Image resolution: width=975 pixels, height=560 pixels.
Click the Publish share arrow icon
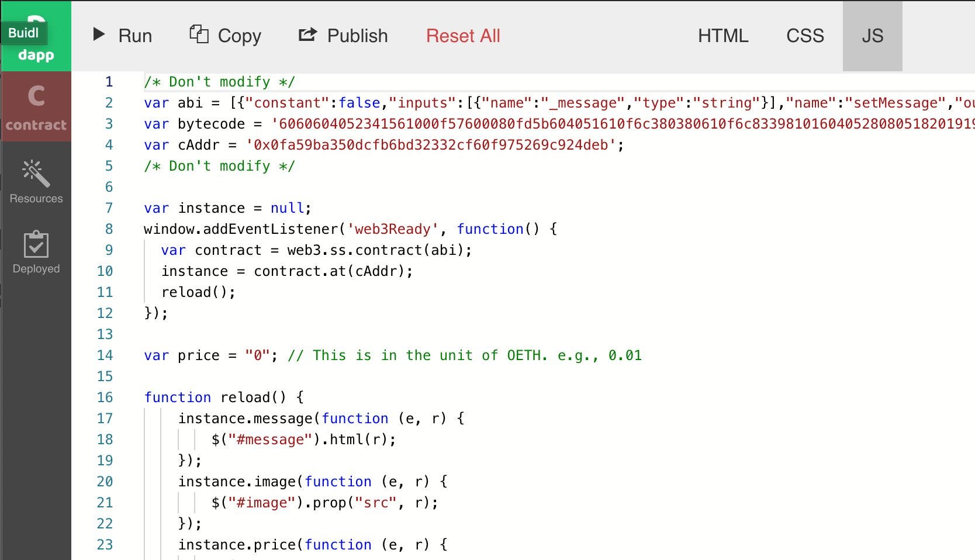tap(307, 34)
